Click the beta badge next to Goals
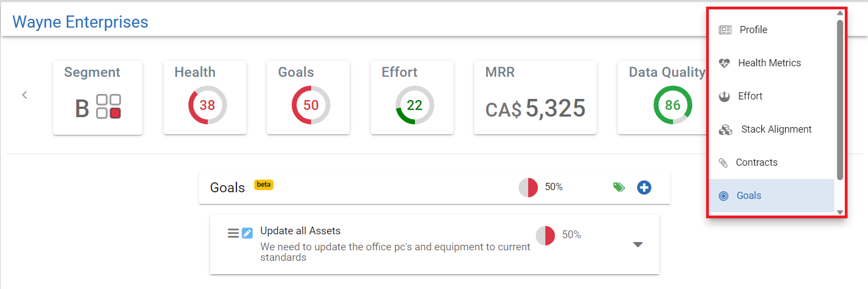868x289 pixels. tap(264, 185)
